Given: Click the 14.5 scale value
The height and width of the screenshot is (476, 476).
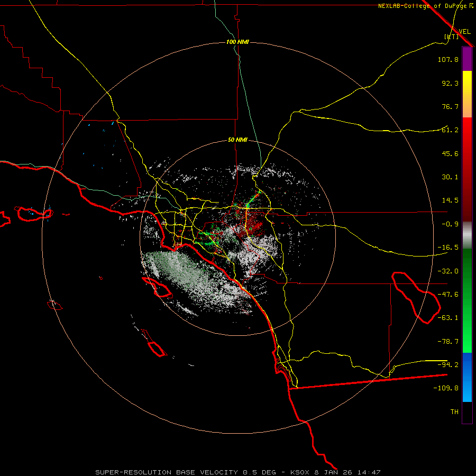Looking at the screenshot, I should tap(450, 200).
